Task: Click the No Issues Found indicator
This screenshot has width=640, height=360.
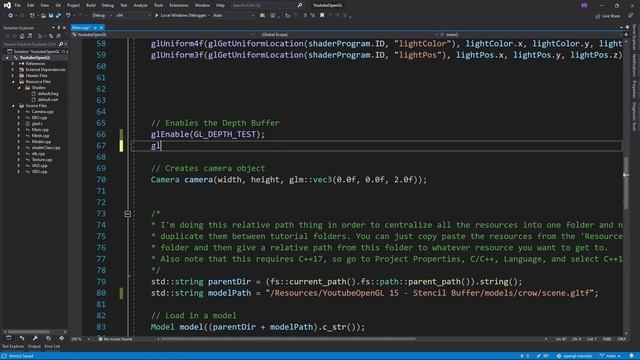Action: click(115, 339)
